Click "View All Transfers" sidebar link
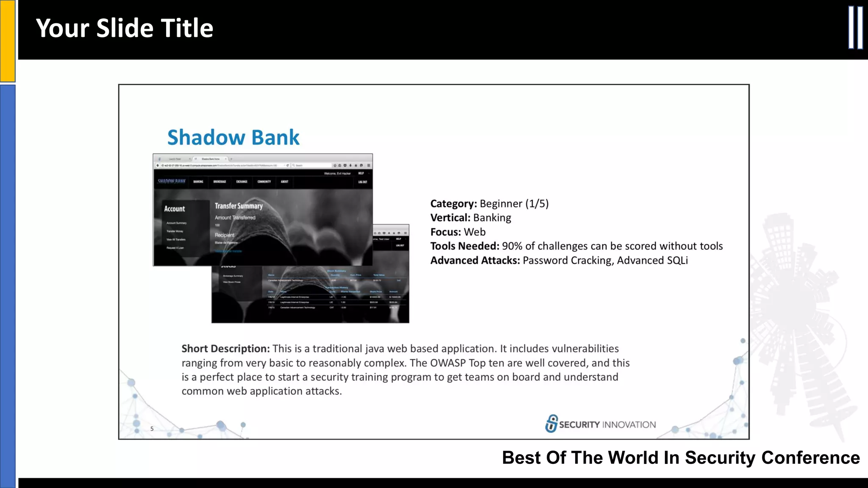The height and width of the screenshot is (488, 868). (176, 239)
